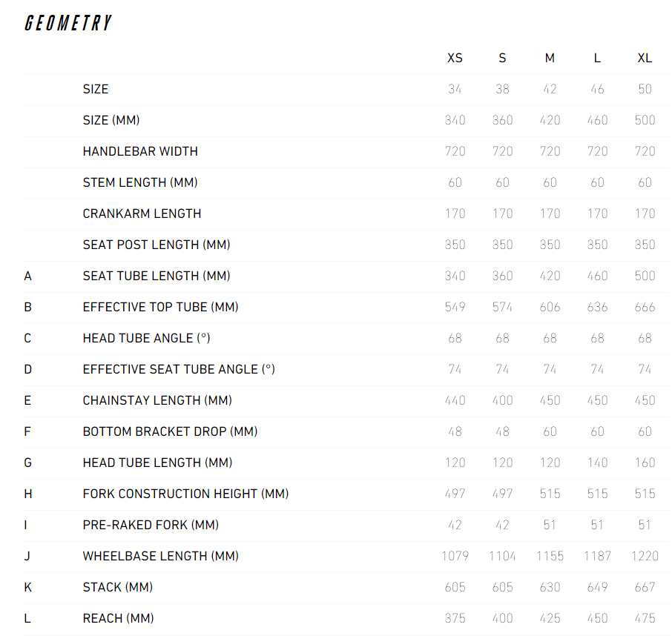Click the REACH (MM) row label

pyautogui.click(x=118, y=619)
